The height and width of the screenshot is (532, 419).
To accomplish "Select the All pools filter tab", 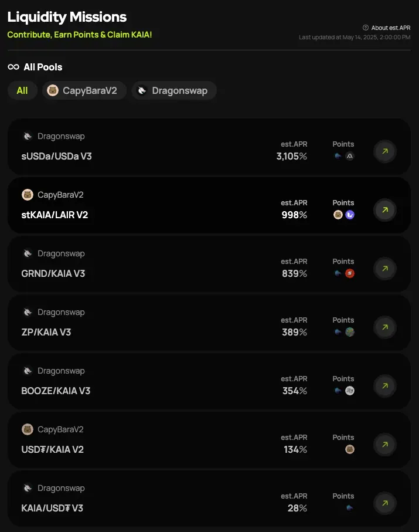I will click(x=22, y=90).
